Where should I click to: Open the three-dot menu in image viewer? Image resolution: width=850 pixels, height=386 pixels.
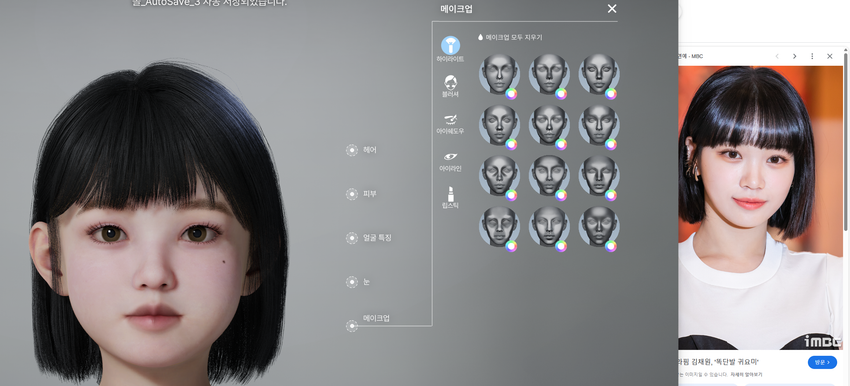pyautogui.click(x=812, y=56)
